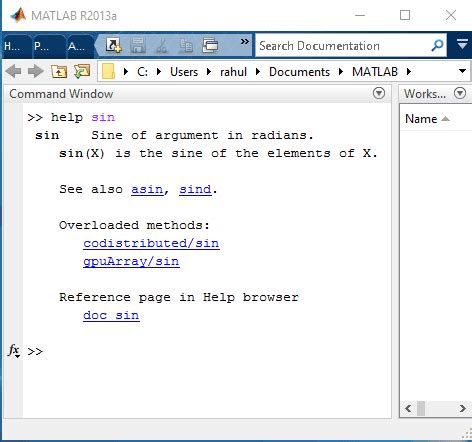Select the Users path segment
The height and width of the screenshot is (442, 472).
[184, 72]
